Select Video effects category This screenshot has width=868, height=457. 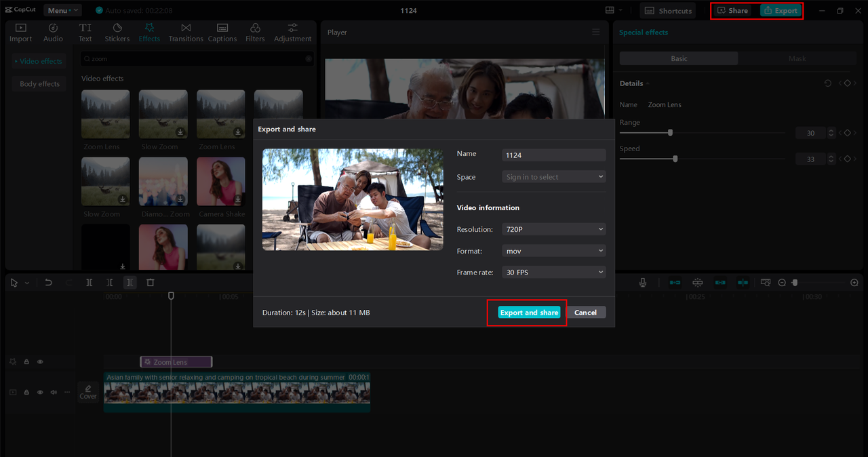39,61
